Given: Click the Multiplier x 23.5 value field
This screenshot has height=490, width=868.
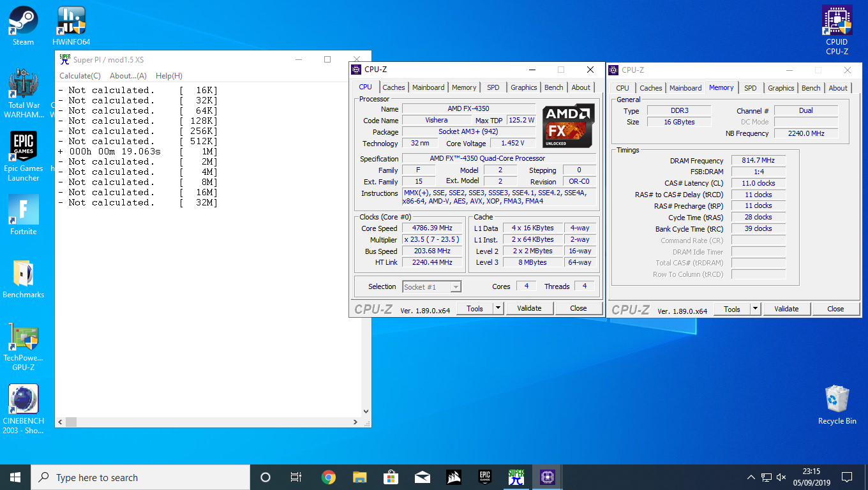Looking at the screenshot, I should 432,240.
